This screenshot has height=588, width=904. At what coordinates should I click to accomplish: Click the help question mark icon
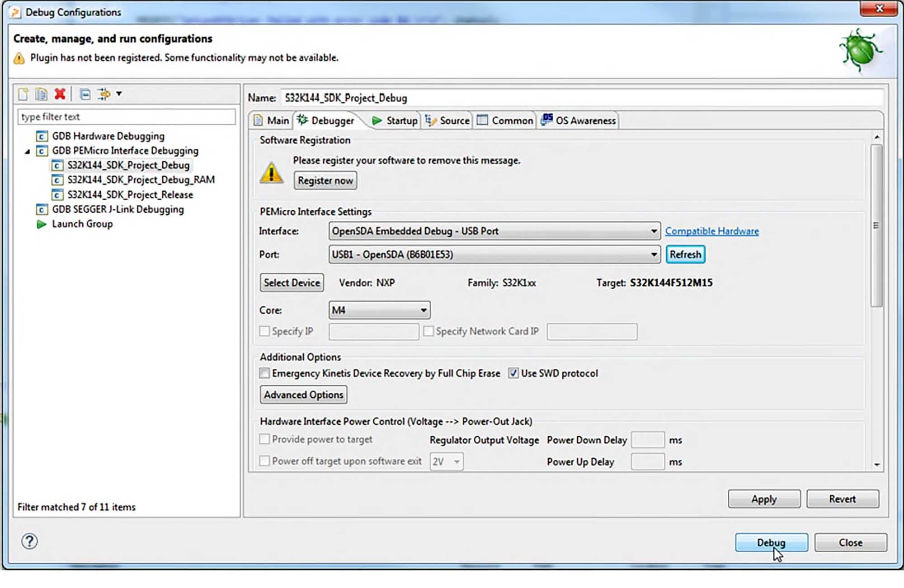tap(29, 541)
